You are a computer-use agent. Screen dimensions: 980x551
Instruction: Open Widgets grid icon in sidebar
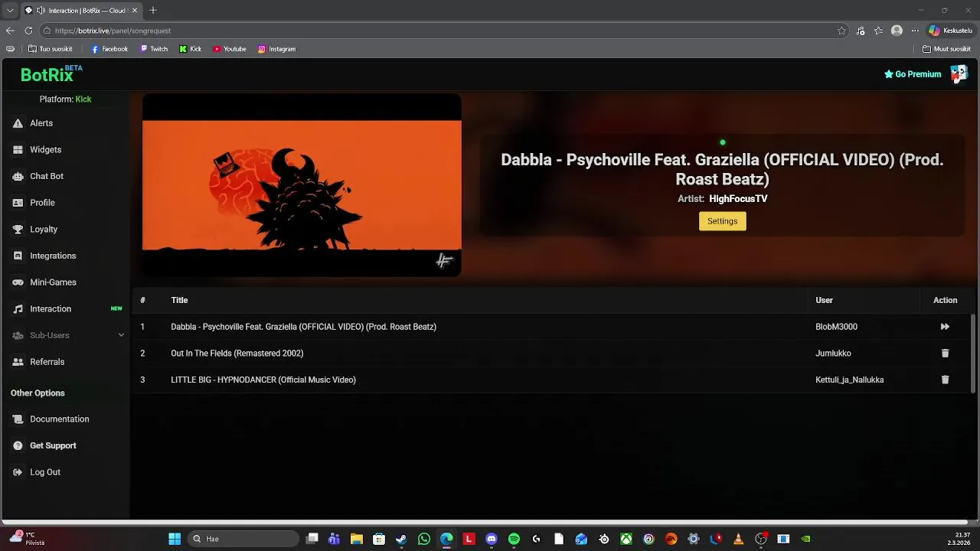(x=18, y=150)
